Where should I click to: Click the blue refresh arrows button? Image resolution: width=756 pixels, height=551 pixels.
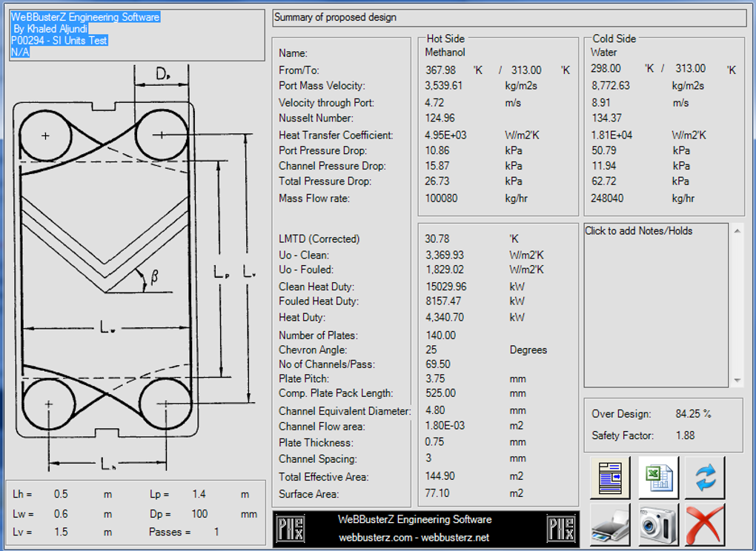point(705,478)
